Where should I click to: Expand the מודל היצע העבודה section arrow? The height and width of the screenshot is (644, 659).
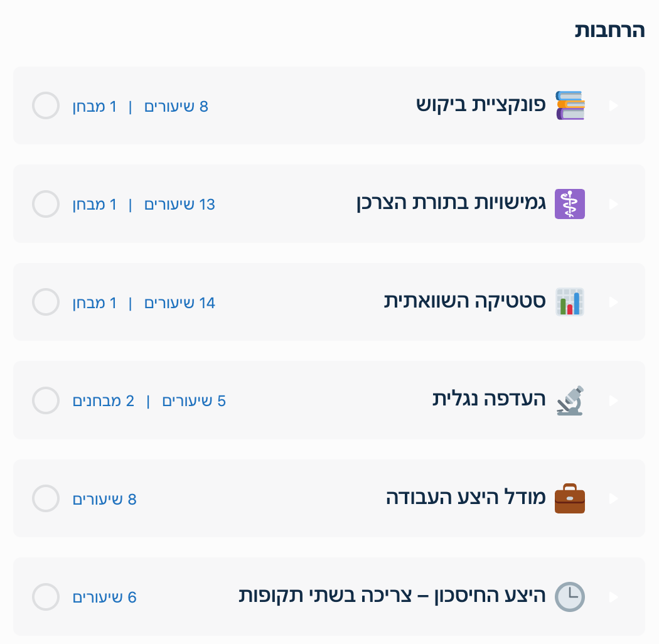click(x=614, y=498)
